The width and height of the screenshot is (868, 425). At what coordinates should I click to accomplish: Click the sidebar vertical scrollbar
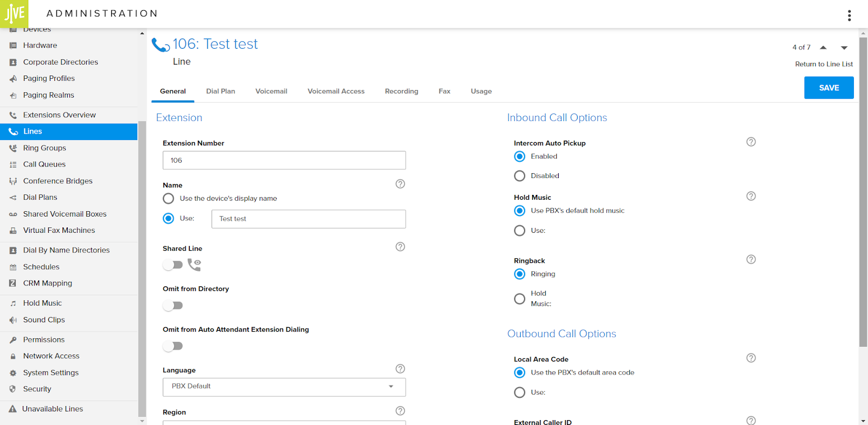tap(142, 268)
